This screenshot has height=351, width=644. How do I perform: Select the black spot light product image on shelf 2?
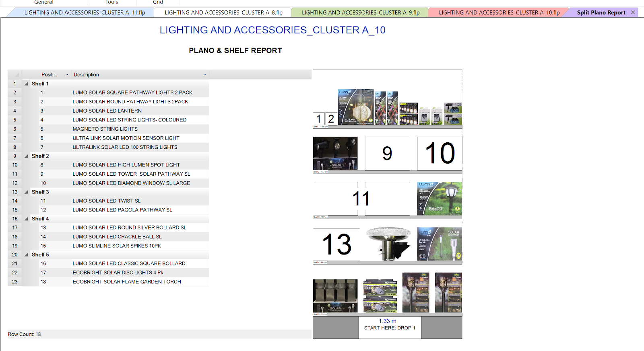tap(335, 153)
